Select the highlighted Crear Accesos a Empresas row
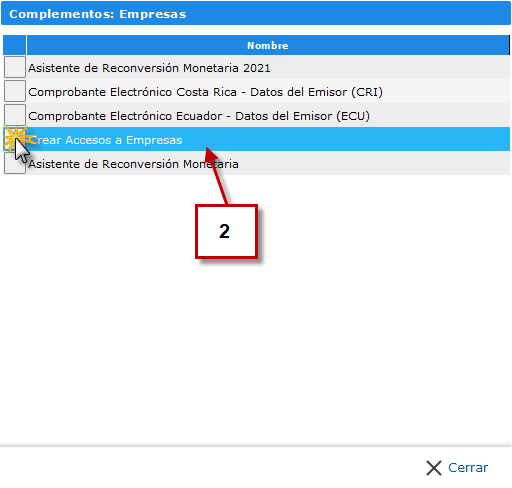 256,139
